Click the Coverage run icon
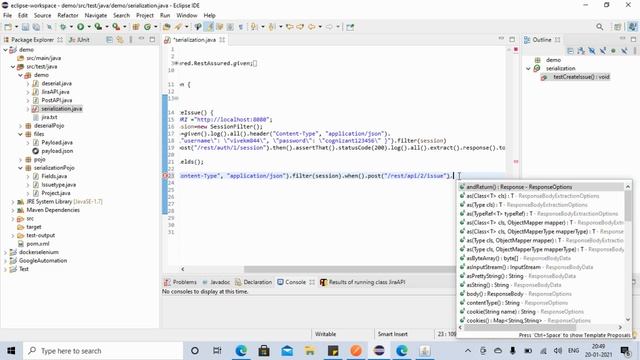 pos(98,27)
